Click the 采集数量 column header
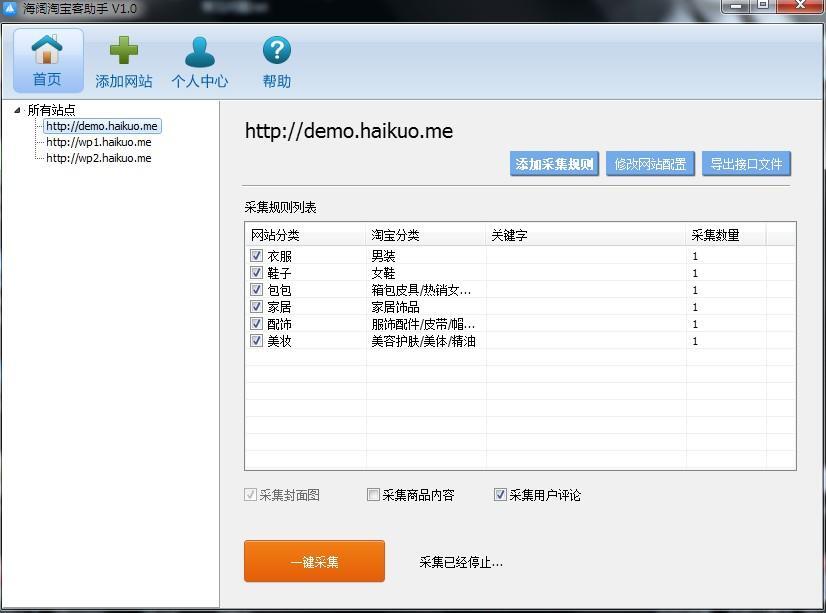The image size is (826, 613). [x=726, y=235]
